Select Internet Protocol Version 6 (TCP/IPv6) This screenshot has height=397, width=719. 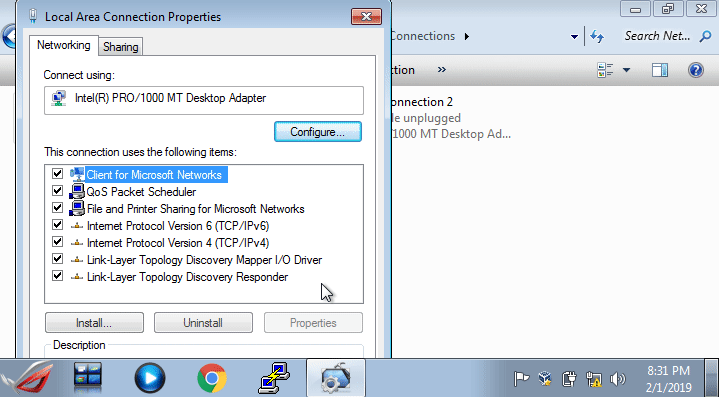tap(178, 226)
